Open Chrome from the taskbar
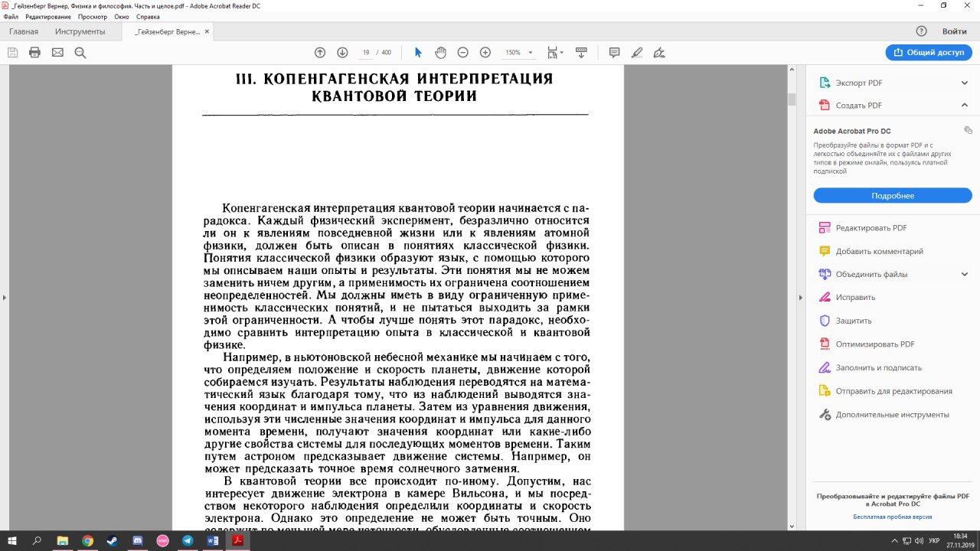Image resolution: width=980 pixels, height=551 pixels. tap(87, 540)
